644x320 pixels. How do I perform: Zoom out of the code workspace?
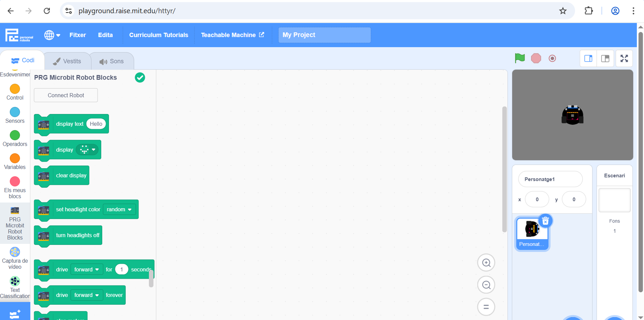pyautogui.click(x=486, y=285)
